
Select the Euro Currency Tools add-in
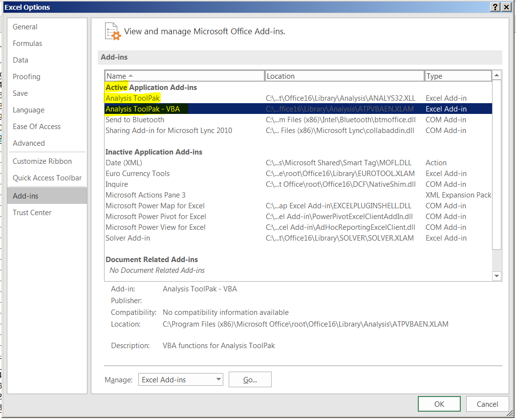tap(298, 174)
